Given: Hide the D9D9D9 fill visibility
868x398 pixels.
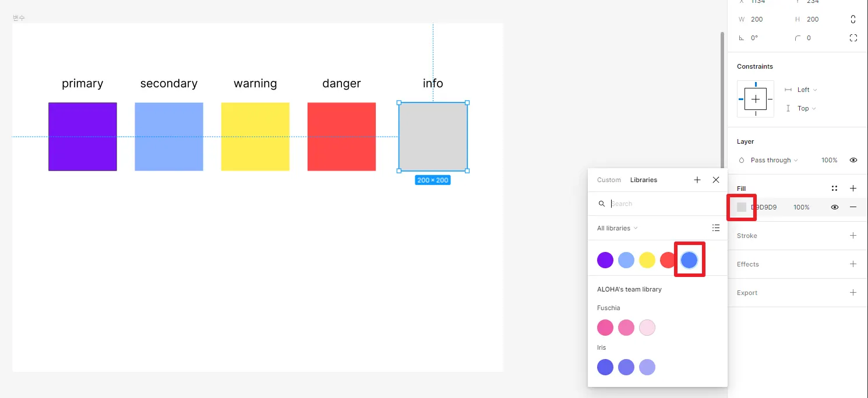Looking at the screenshot, I should click(834, 207).
